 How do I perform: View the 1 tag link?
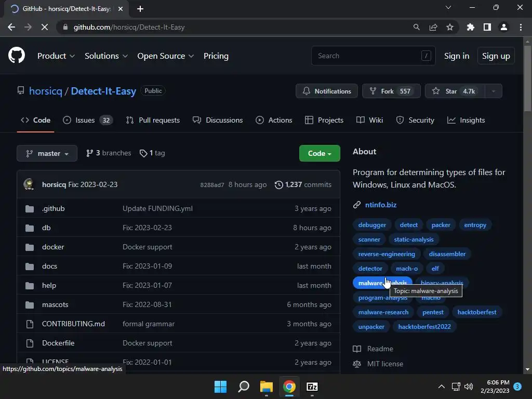tap(152, 153)
